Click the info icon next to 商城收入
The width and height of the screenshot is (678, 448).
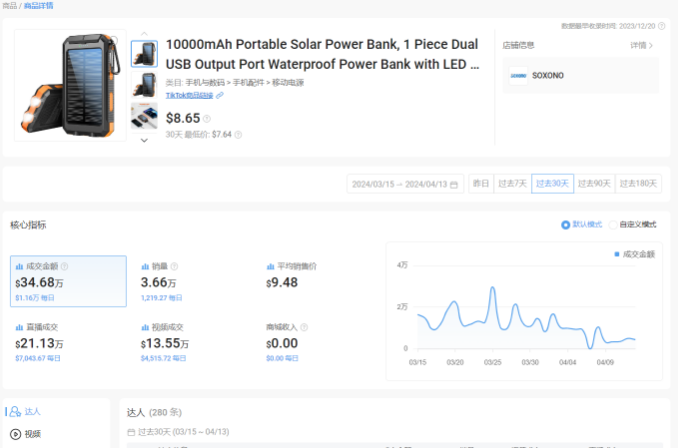point(306,327)
